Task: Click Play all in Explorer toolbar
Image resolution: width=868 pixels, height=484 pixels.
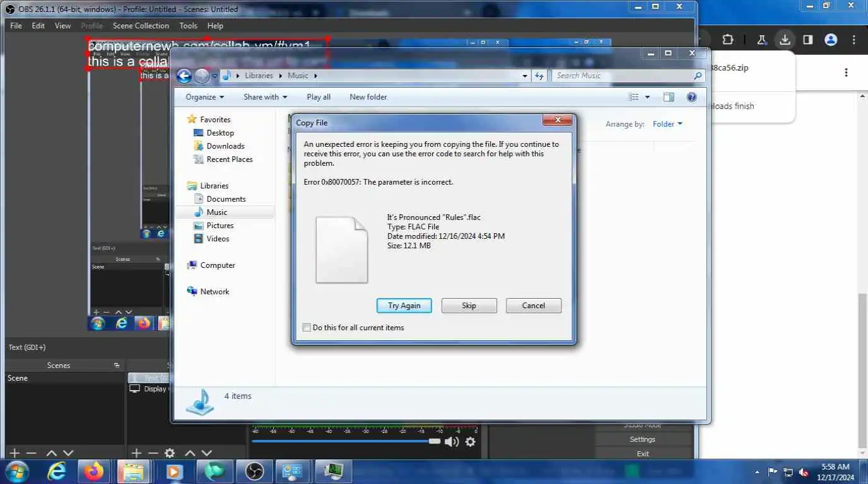Action: [319, 97]
